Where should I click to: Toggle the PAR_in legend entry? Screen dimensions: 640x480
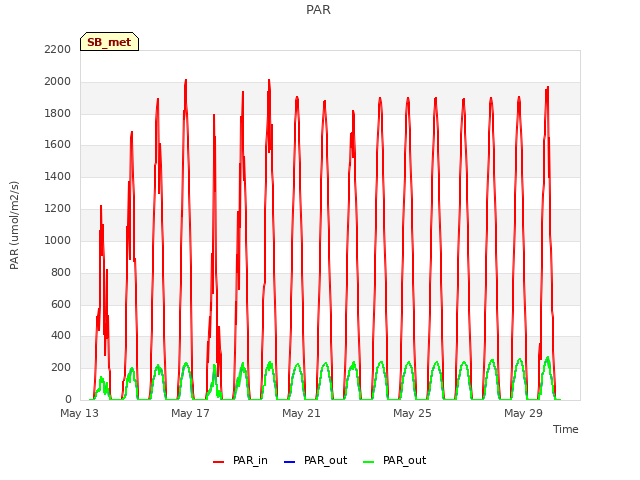coord(240,460)
